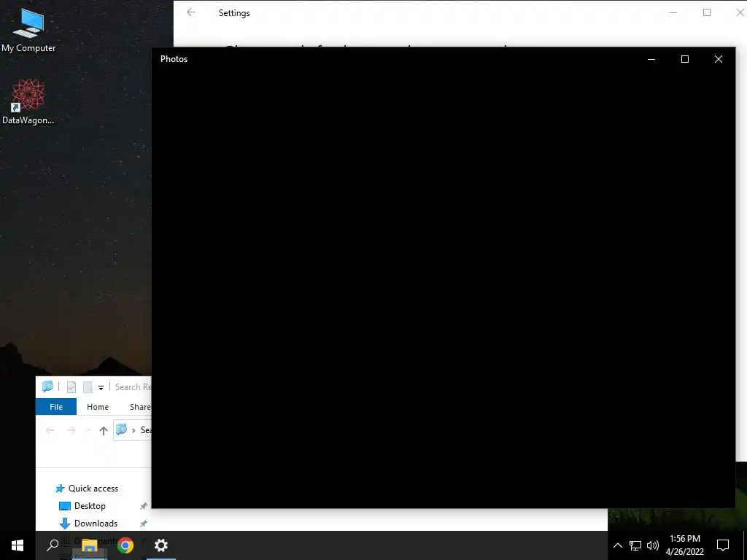Open Customize Quick Access Toolbar dropdown

tap(101, 388)
